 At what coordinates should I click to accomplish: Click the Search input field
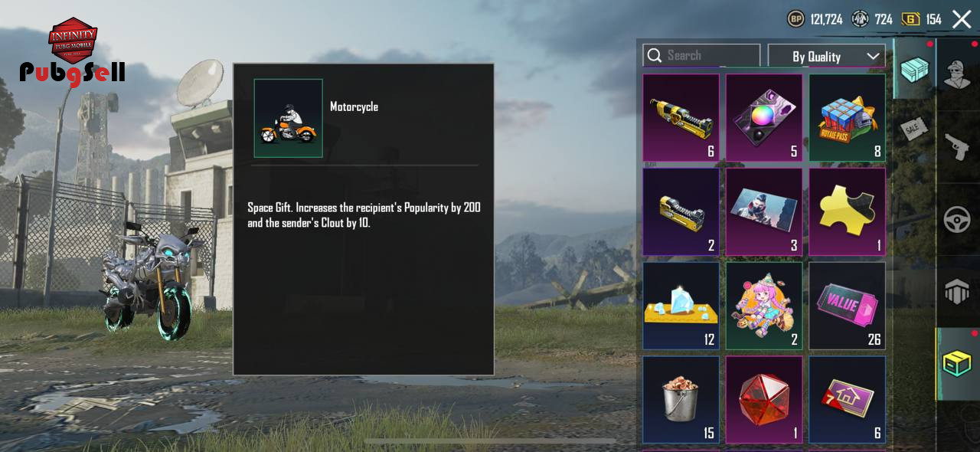[x=701, y=55]
